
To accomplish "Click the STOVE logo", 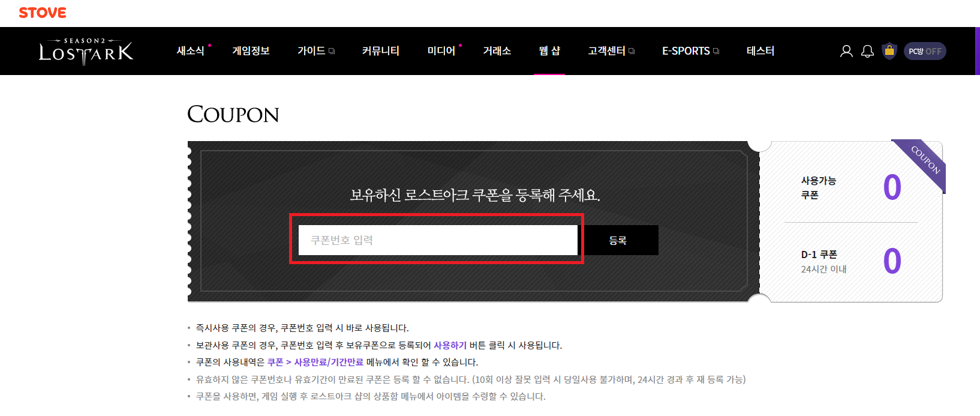I will (x=43, y=13).
